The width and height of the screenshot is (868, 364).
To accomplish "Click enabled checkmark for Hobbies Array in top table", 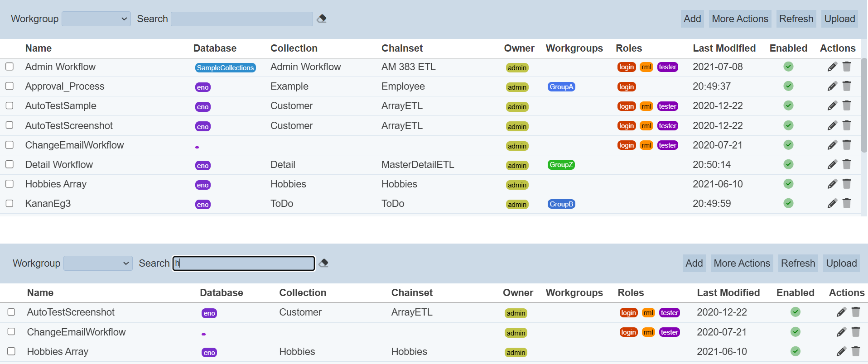I will (x=788, y=184).
